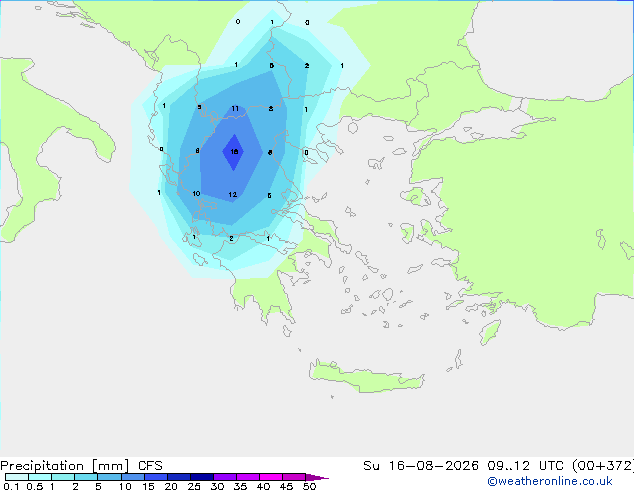
Task: Click the island of Crete on map
Action: click(x=366, y=376)
